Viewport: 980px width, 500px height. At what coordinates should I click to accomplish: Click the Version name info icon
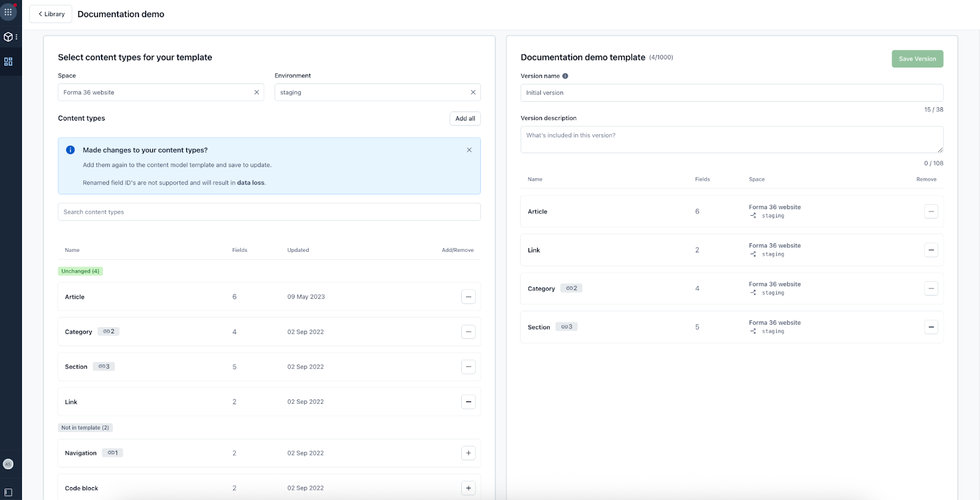565,76
